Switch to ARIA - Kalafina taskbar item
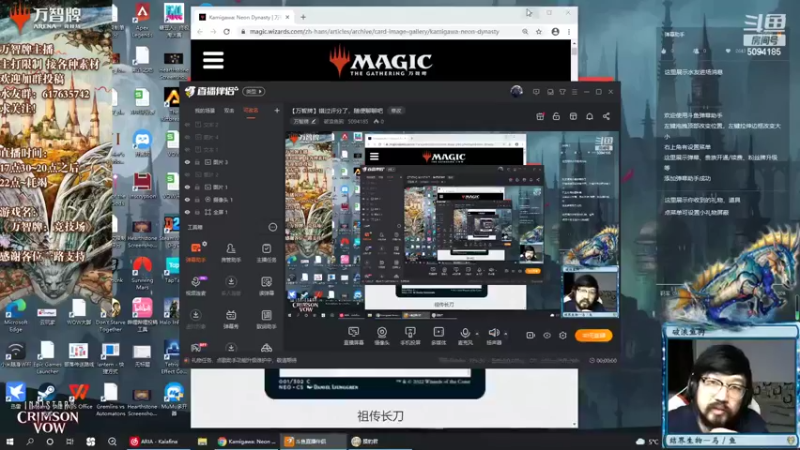The width and height of the screenshot is (800, 450). 159,441
